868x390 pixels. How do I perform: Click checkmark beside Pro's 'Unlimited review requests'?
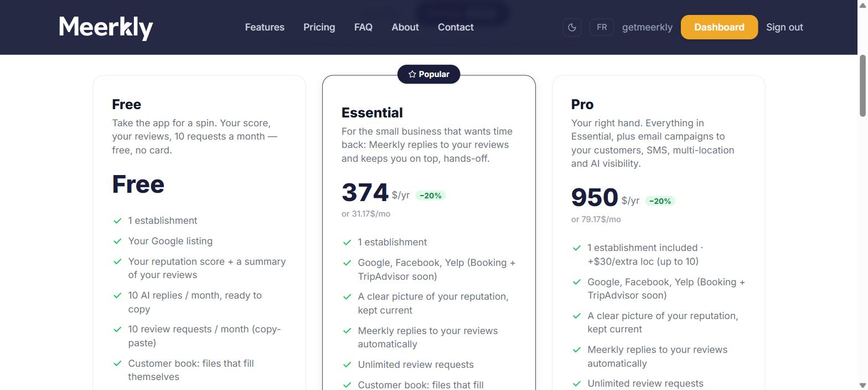(x=577, y=383)
